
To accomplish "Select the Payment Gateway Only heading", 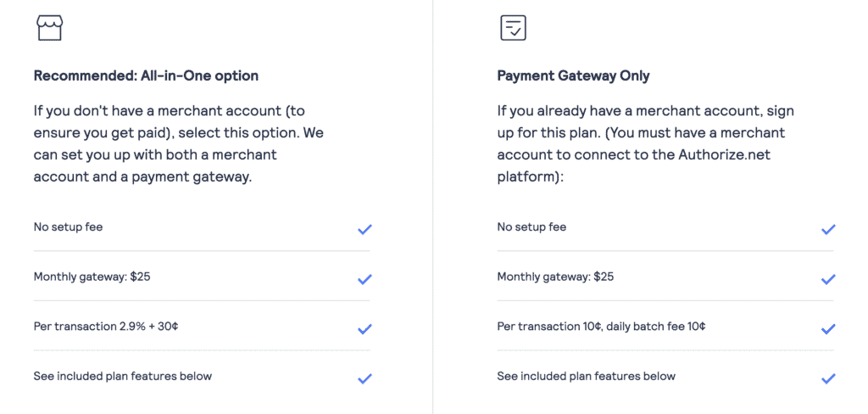I will [573, 76].
